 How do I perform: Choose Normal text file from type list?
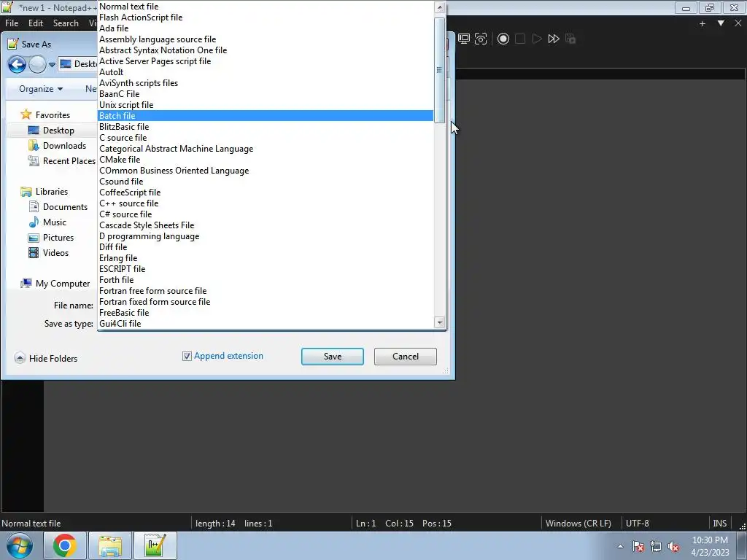pos(266,6)
